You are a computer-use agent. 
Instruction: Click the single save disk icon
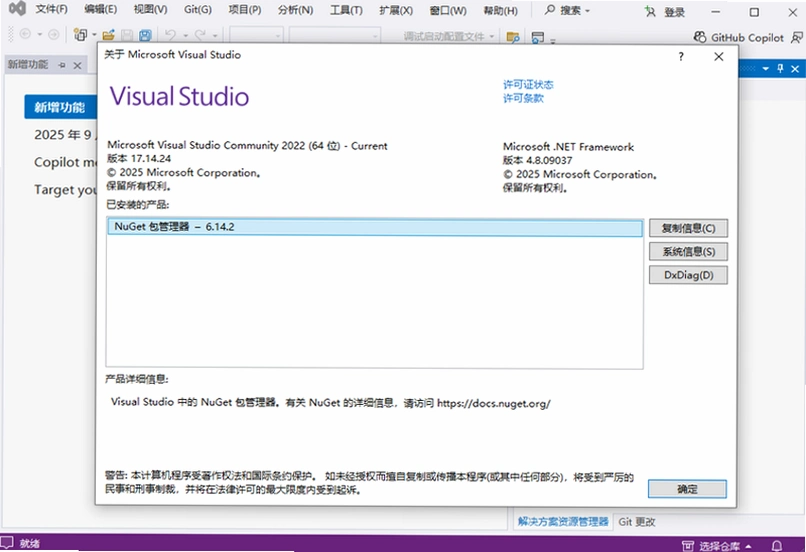tap(127, 35)
